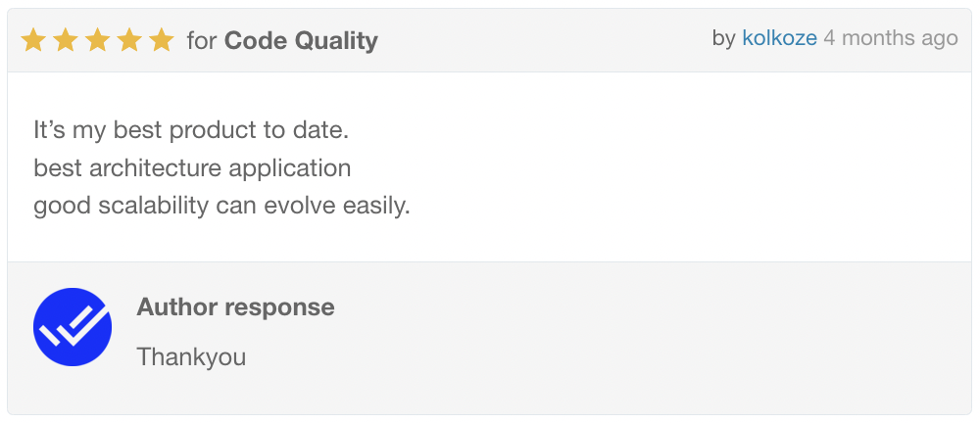The image size is (980, 423).
Task: Click the second gold rating star
Action: click(66, 40)
